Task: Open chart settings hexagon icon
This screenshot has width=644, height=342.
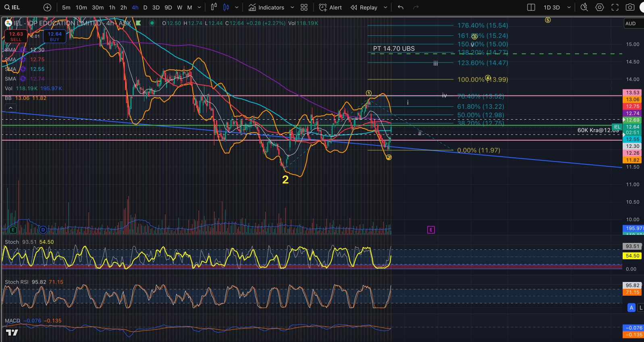Action: (x=600, y=7)
